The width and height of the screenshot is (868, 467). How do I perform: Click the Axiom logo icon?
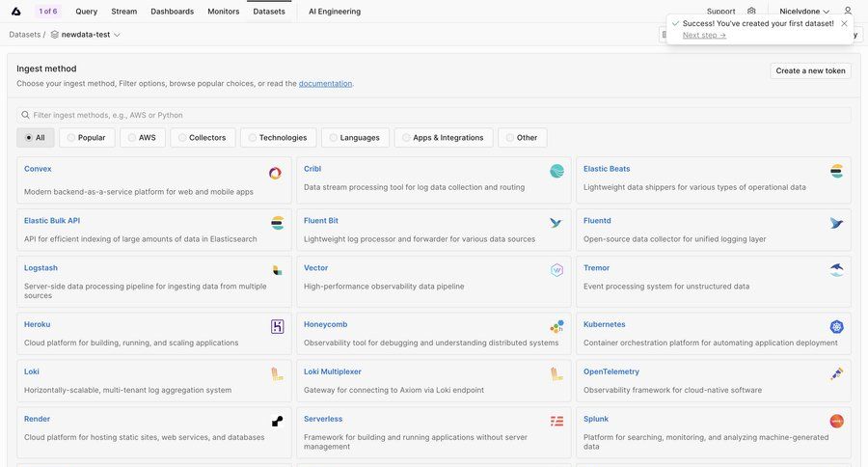pyautogui.click(x=16, y=11)
